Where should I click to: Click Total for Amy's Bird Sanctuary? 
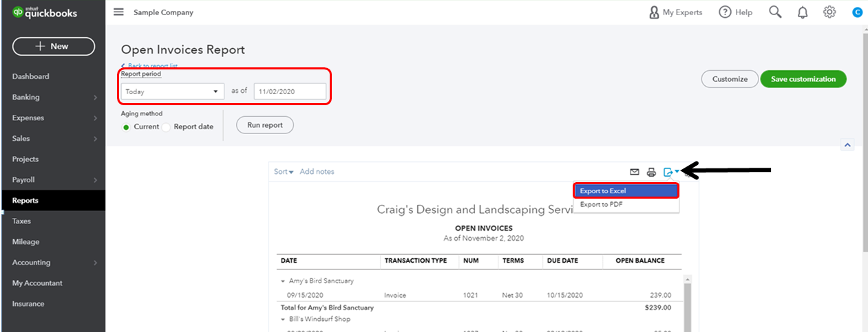pyautogui.click(x=327, y=307)
